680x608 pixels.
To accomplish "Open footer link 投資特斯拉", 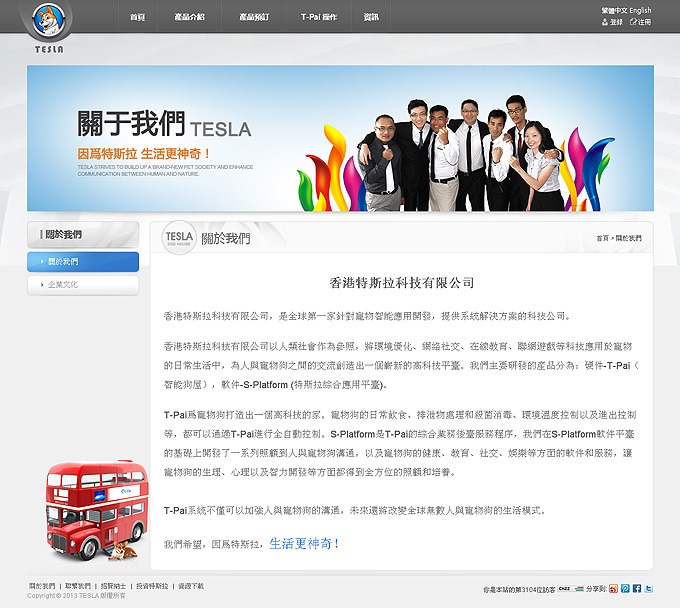I will coord(152,586).
